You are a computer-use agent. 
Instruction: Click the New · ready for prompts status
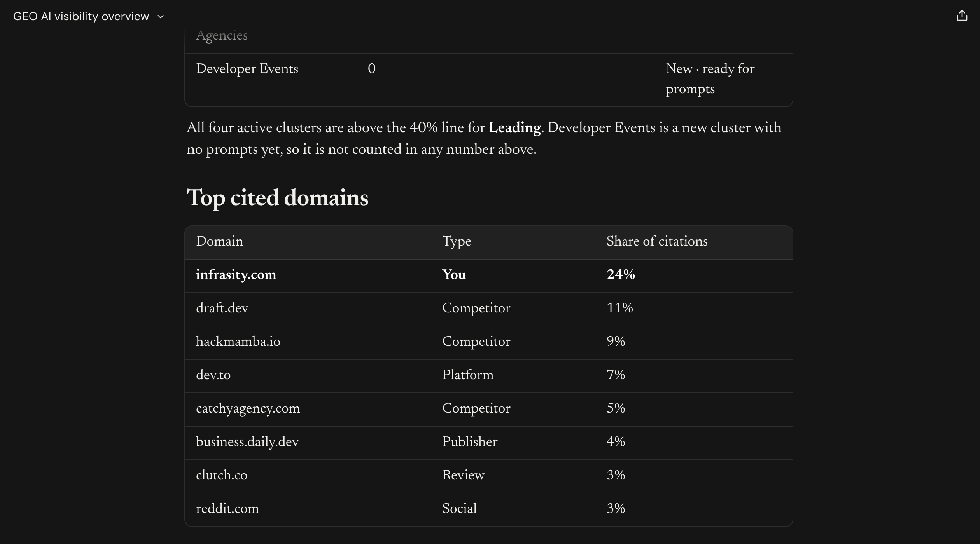click(710, 79)
